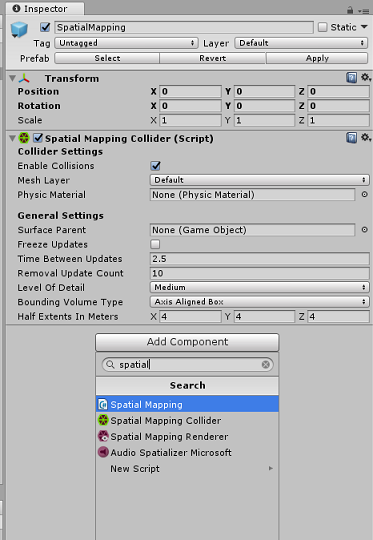Open Transform component help reference icon

pos(351,78)
